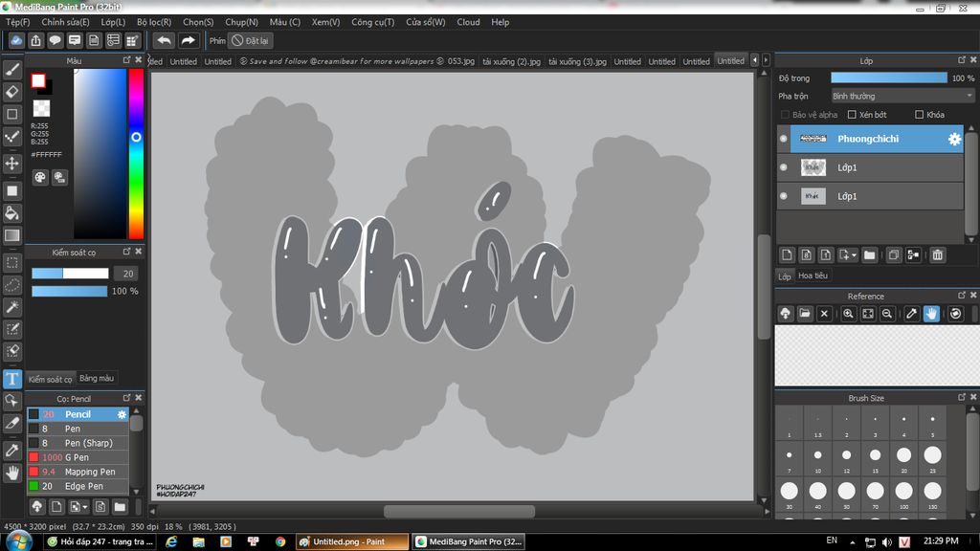Open the Cloud menu

[x=468, y=22]
